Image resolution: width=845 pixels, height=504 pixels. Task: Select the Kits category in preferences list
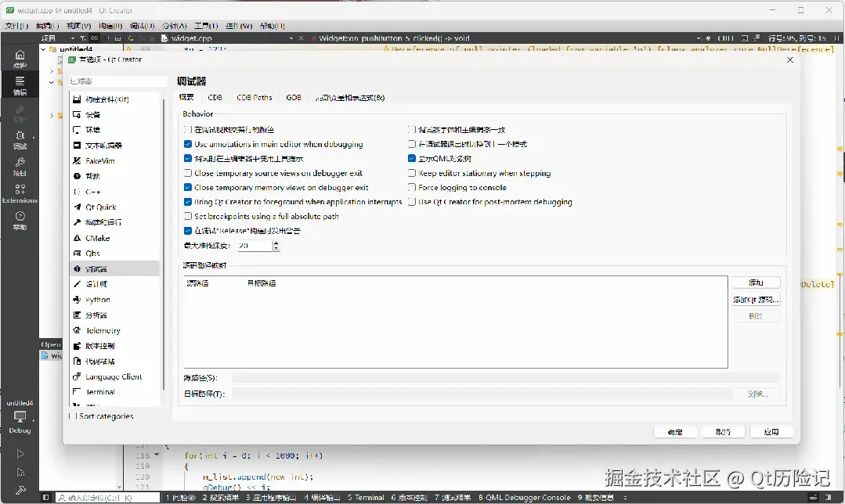(115, 99)
